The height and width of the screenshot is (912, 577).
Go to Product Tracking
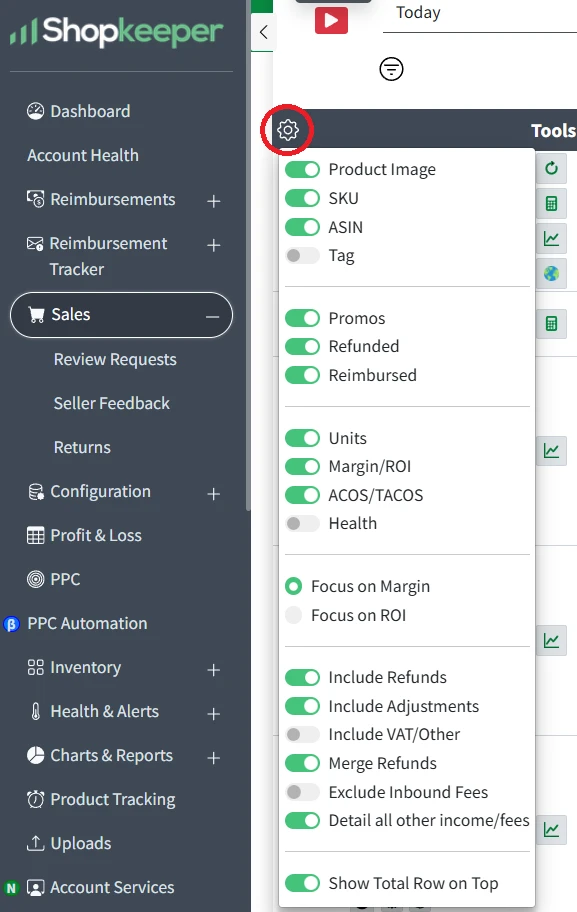[113, 800]
